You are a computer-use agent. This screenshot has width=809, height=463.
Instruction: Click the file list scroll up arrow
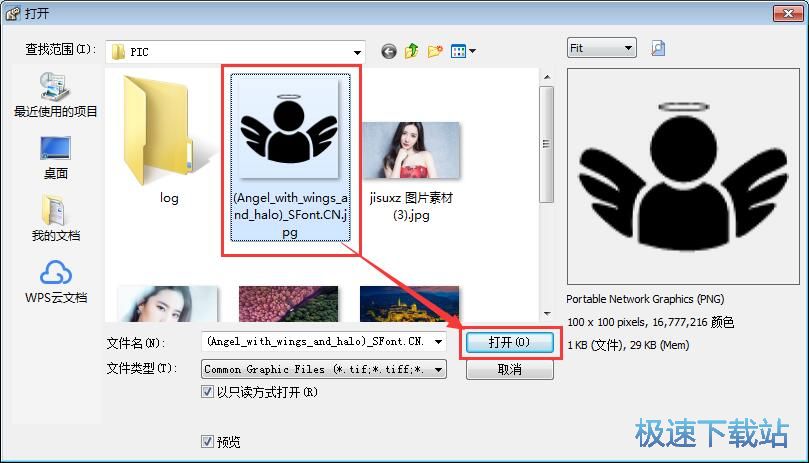pos(547,77)
